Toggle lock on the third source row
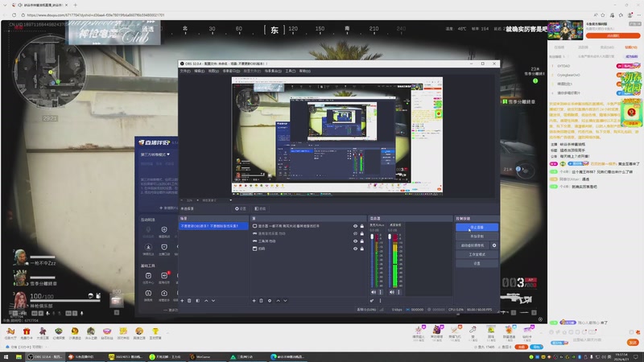The image size is (644, 362). tap(361, 241)
